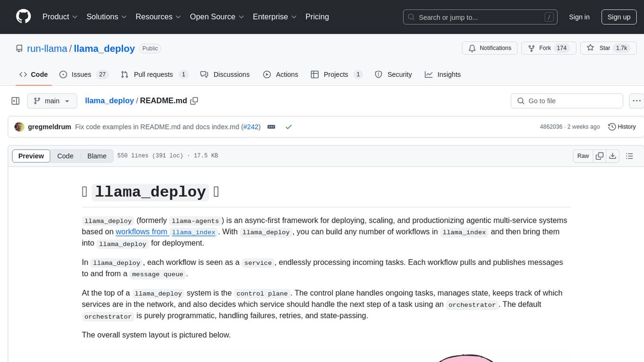
Task: Open the Security tab
Action: [x=393, y=74]
